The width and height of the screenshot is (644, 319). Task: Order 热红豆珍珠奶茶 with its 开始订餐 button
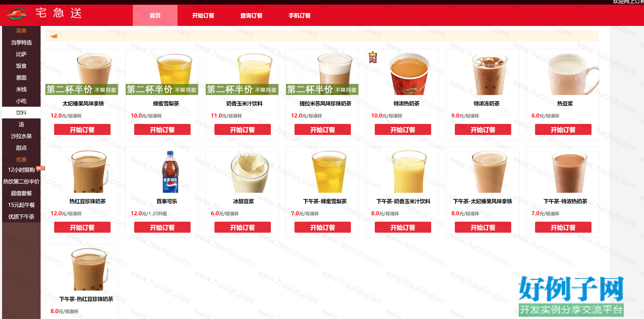pyautogui.click(x=82, y=227)
